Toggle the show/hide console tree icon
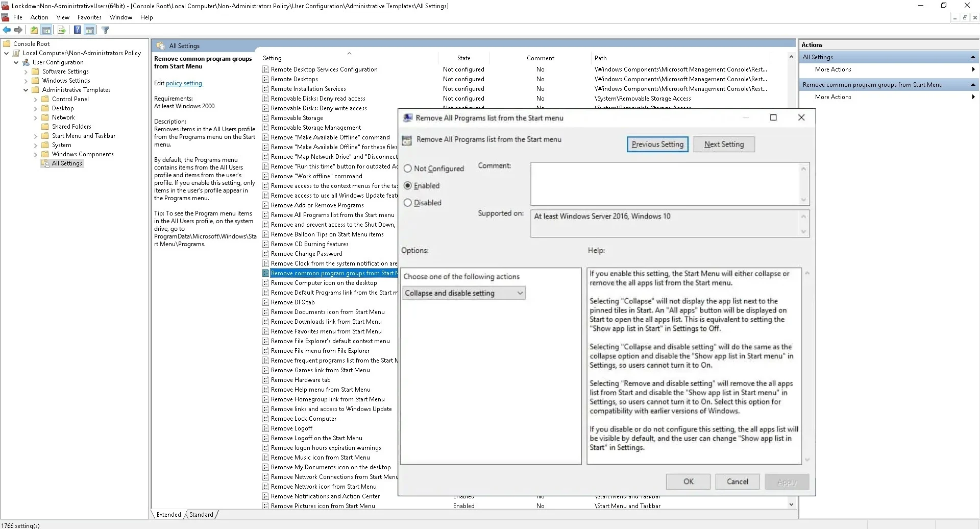The width and height of the screenshot is (980, 529). 47,30
